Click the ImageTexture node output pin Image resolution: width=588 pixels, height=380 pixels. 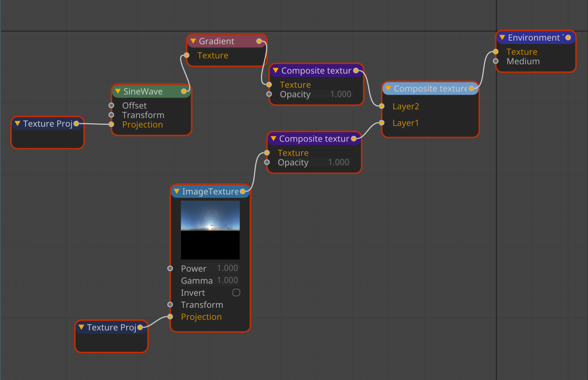(243, 192)
